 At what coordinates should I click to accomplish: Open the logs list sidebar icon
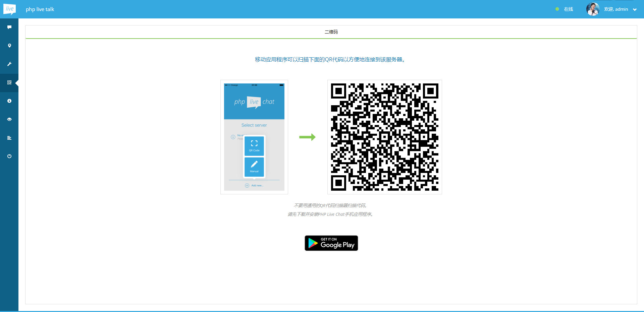[x=9, y=138]
